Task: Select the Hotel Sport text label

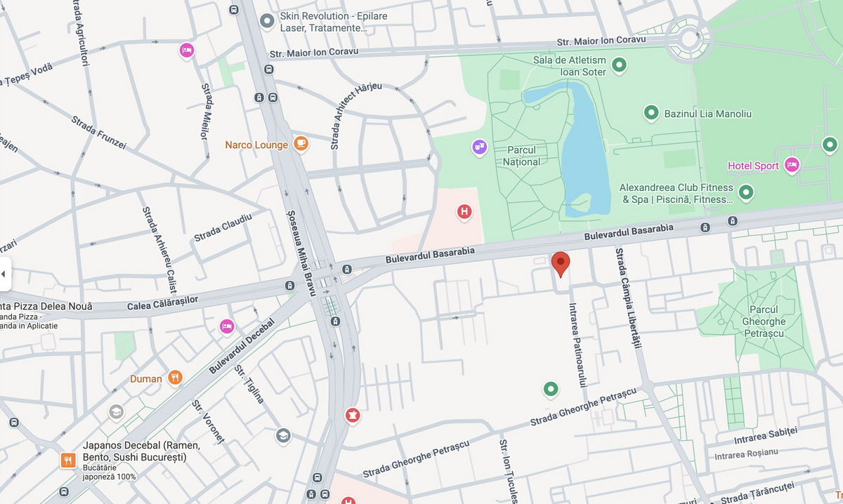Action: pos(753,166)
